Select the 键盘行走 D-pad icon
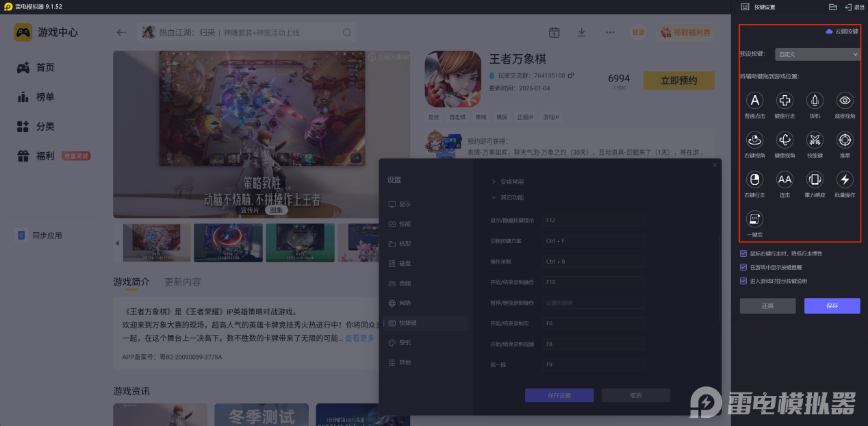This screenshot has width=868, height=426. coord(784,101)
